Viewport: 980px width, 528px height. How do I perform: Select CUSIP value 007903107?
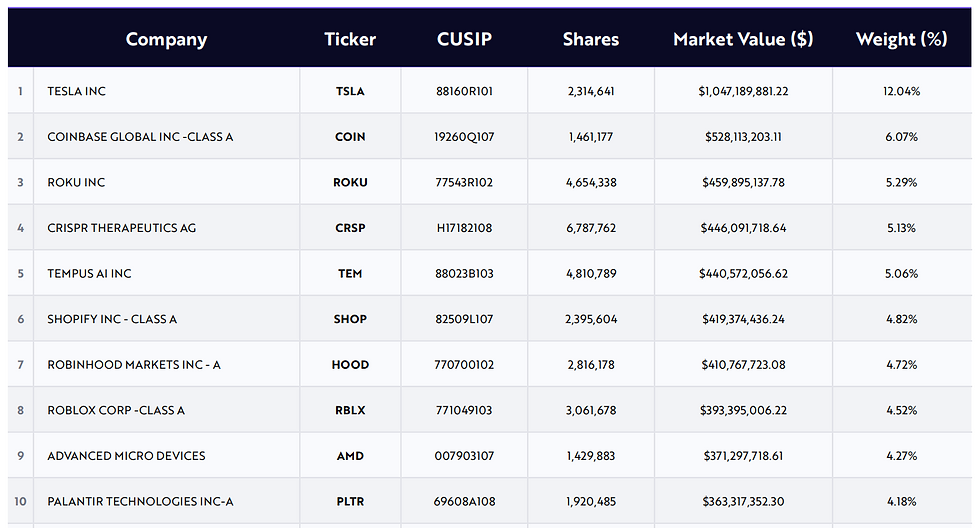click(x=464, y=456)
